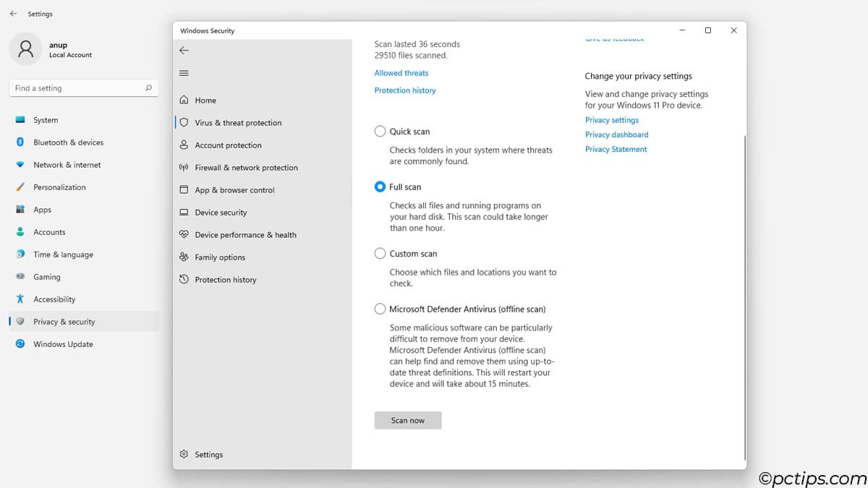This screenshot has width=868, height=488.
Task: Open the hamburger menu in Windows Security
Action: pyautogui.click(x=184, y=73)
